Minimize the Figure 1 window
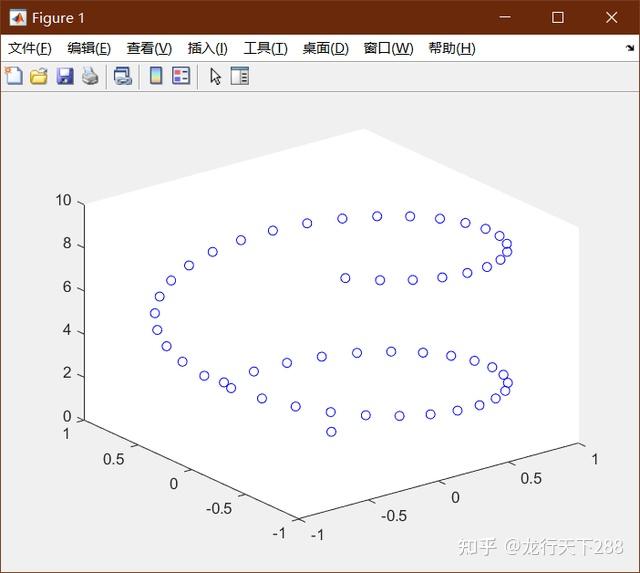Image resolution: width=640 pixels, height=573 pixels. 505,17
